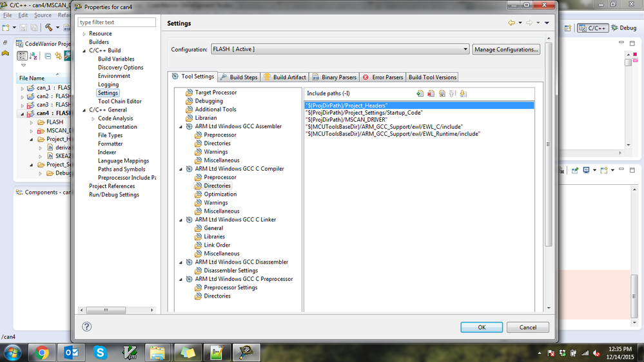Collapse ARM Ltd Windows GCC Assembler
Image resolution: width=644 pixels, height=362 pixels.
[181, 126]
